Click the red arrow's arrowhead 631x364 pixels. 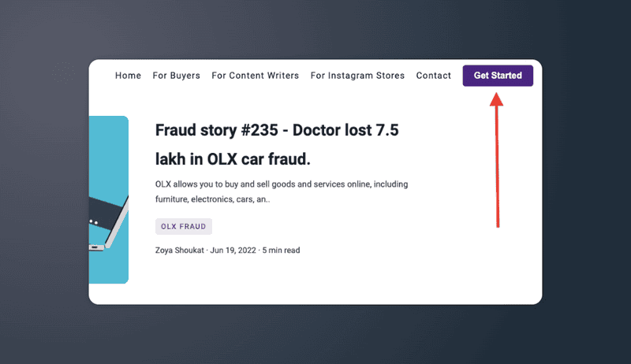point(496,99)
